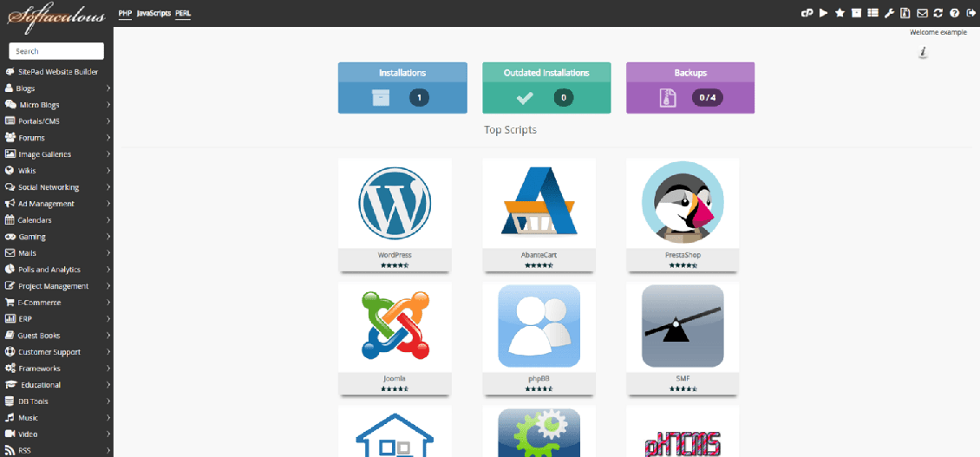Open the purple Backups tile

[690, 88]
